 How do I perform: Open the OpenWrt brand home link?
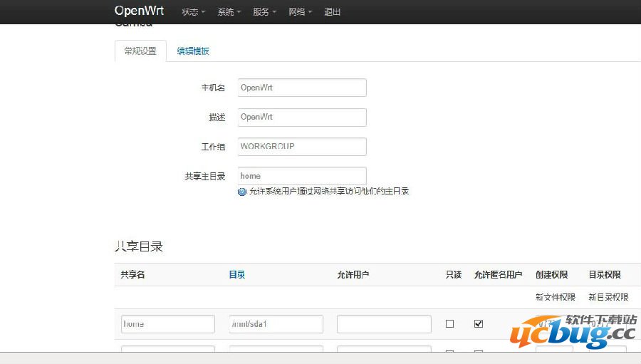pyautogui.click(x=139, y=11)
